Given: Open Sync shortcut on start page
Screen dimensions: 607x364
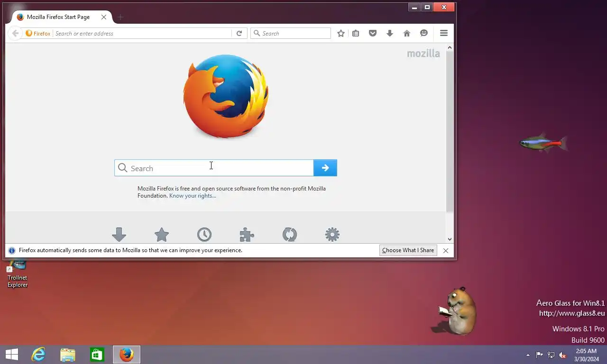Looking at the screenshot, I should 290,235.
